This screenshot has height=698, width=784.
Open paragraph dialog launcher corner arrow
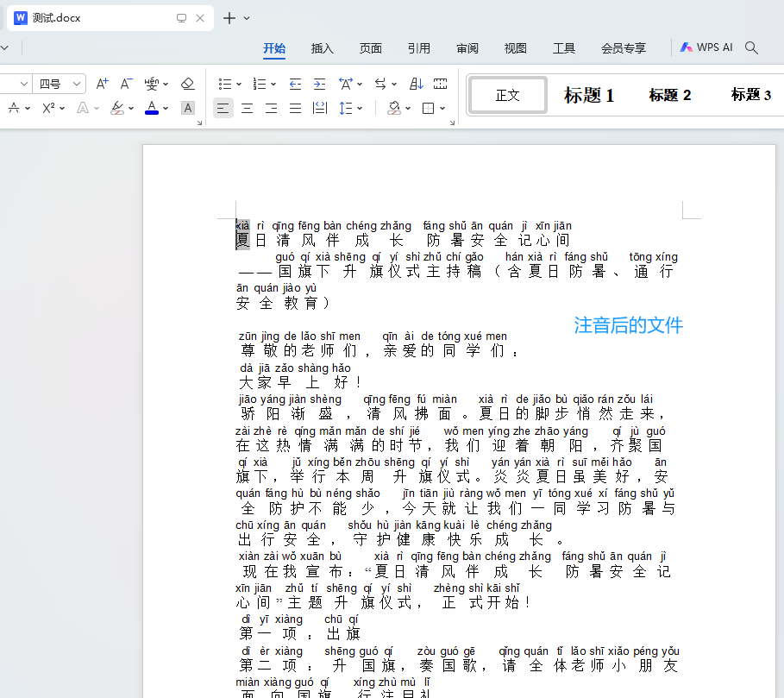click(x=452, y=123)
